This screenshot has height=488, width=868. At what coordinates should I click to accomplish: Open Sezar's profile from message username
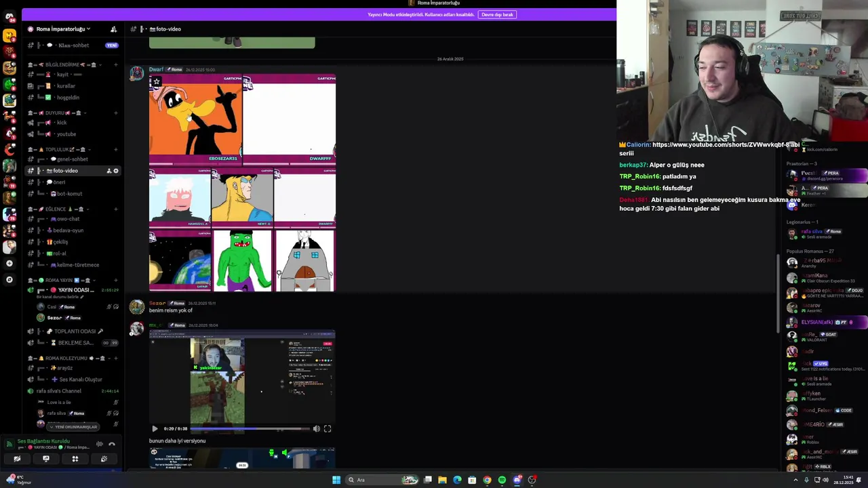[157, 304]
